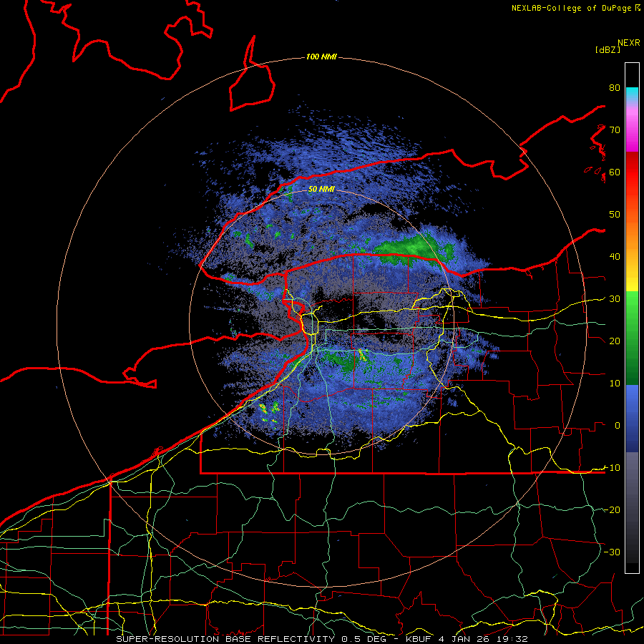Click the KBUF timestamp caption at bottom
The height and width of the screenshot is (644, 644).
(x=321, y=639)
